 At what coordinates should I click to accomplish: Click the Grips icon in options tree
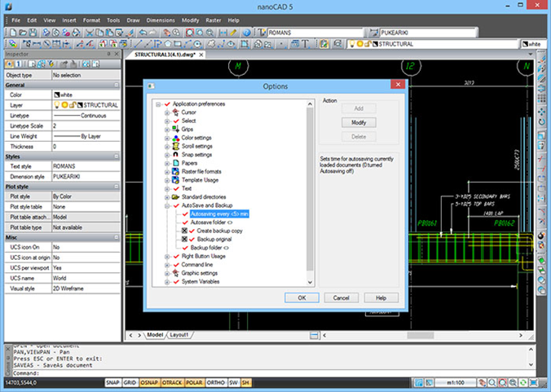[174, 130]
